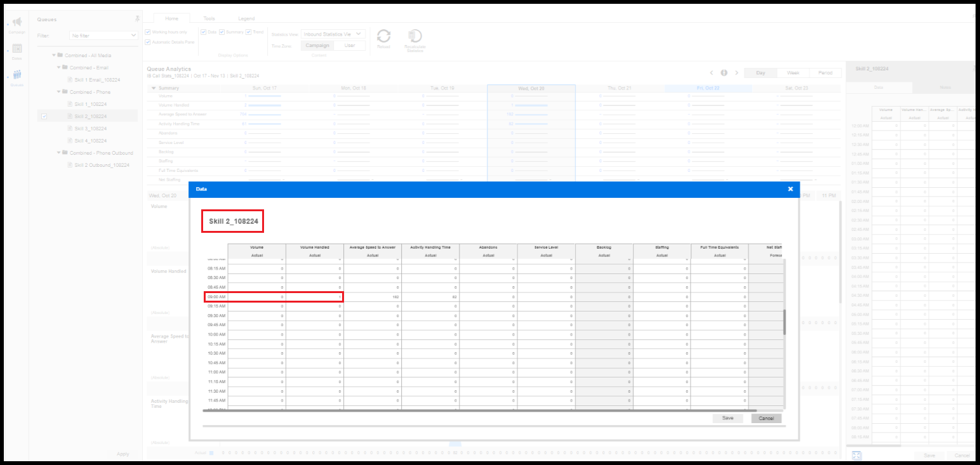Unpin the Queues panel with the pin icon
Viewport: 980px width, 465px height.
(137, 19)
